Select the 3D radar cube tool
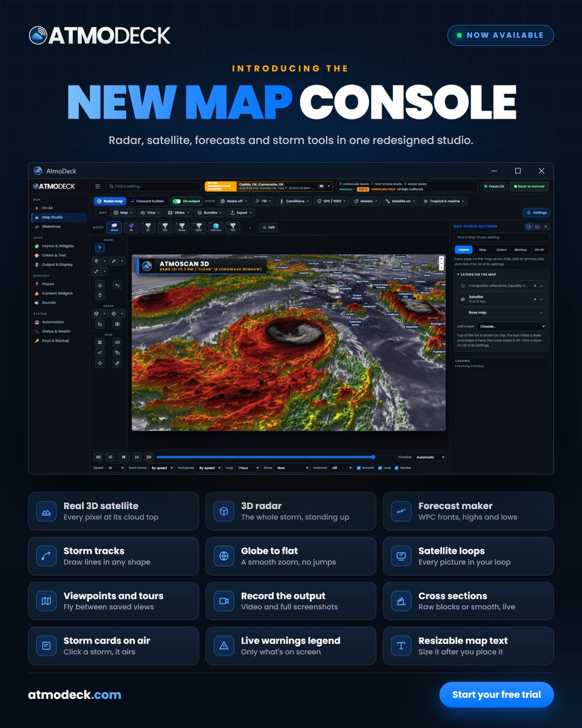Image resolution: width=582 pixels, height=728 pixels. click(x=96, y=314)
